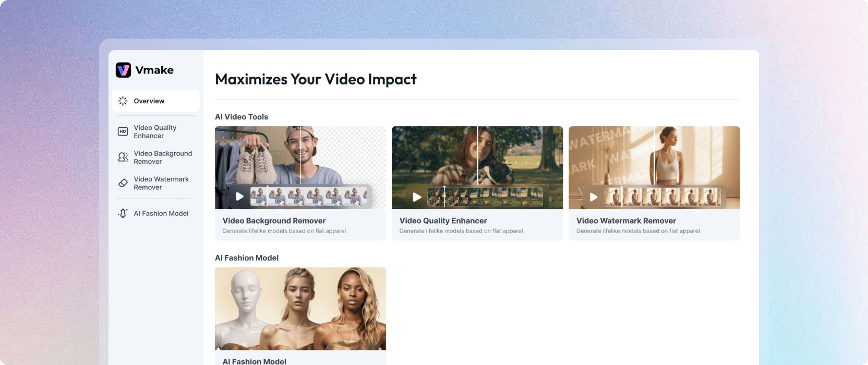Click the Vmake logo icon

pyautogui.click(x=123, y=70)
